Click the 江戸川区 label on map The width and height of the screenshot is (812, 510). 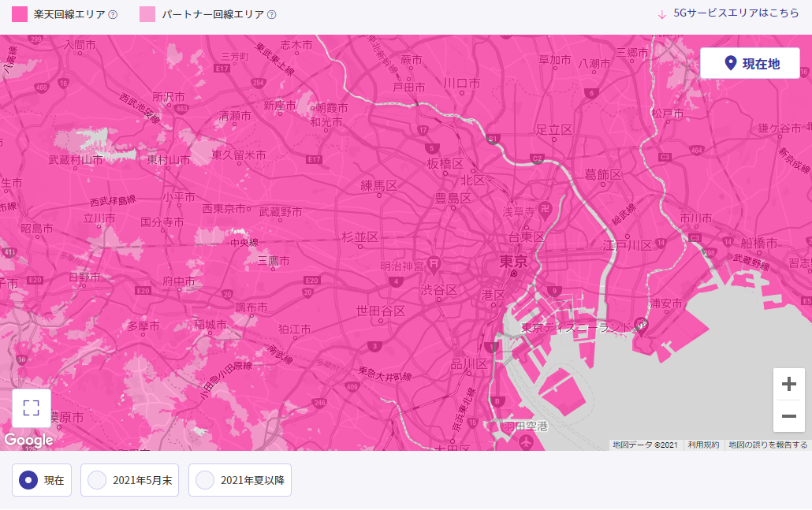pos(627,245)
